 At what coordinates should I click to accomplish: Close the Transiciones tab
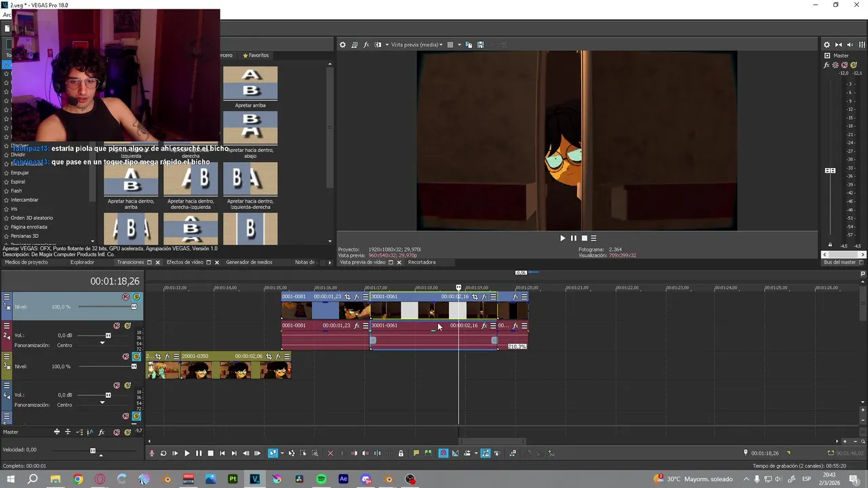157,262
